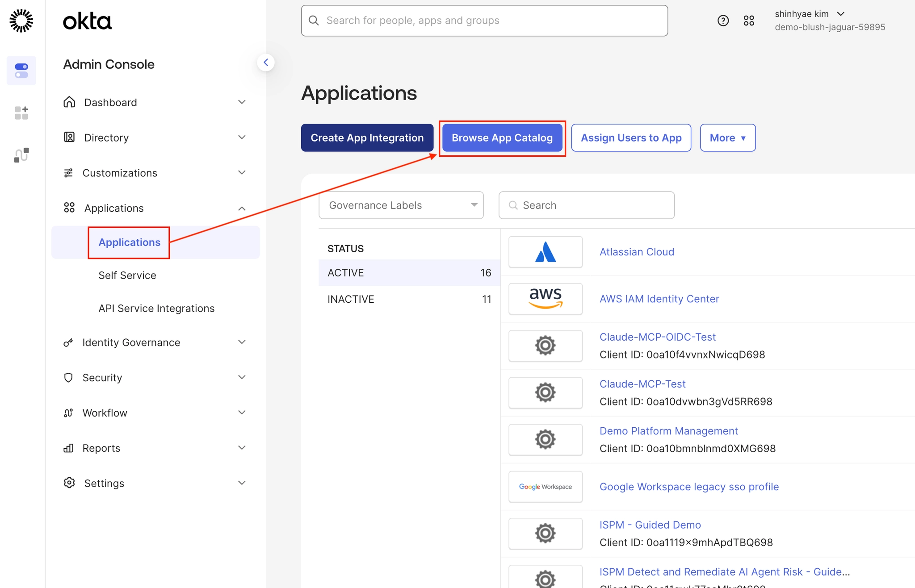The width and height of the screenshot is (915, 588).
Task: Click the Identity Governance key icon
Action: pos(68,342)
